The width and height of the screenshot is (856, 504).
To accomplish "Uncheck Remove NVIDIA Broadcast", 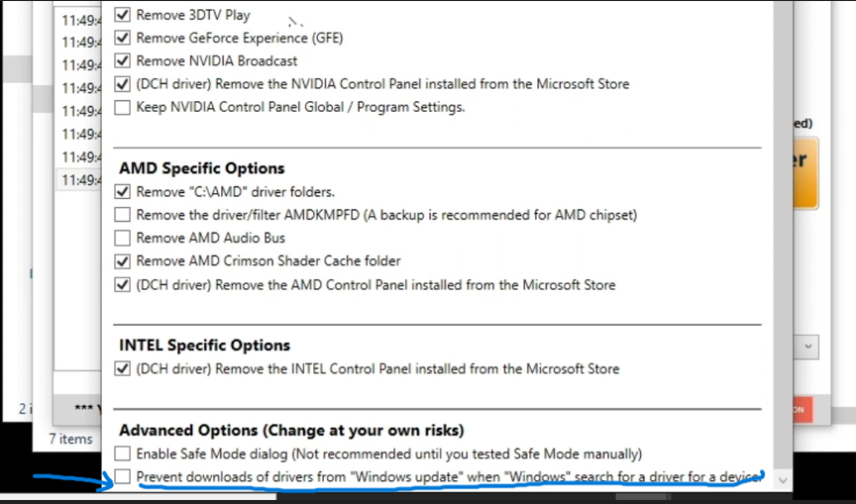I will coord(122,60).
